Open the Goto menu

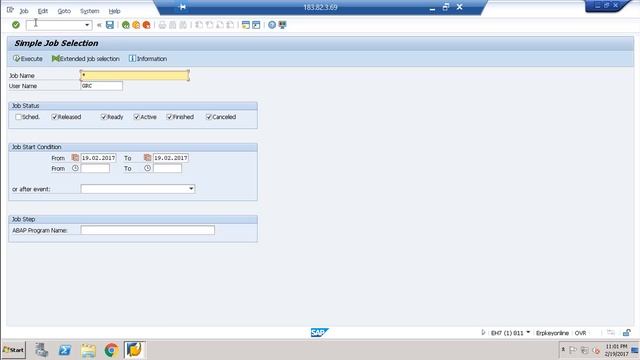click(64, 11)
